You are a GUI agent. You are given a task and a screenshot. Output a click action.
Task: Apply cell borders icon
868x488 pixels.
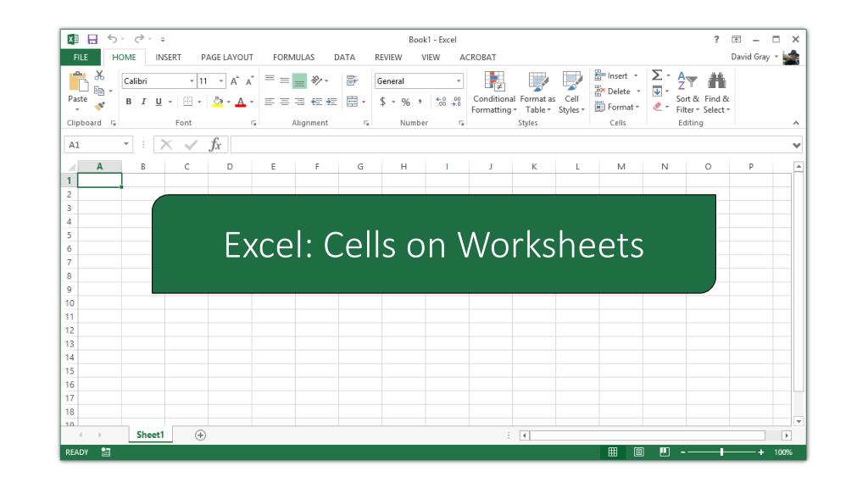coord(187,102)
